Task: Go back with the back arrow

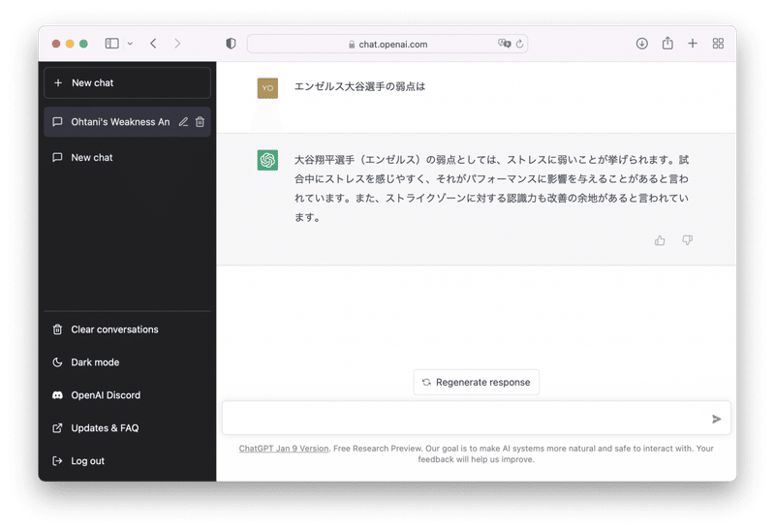Action: [153, 44]
